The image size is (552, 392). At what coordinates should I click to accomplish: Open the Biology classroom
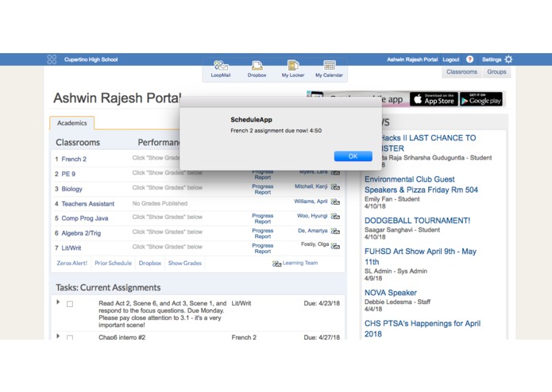tap(71, 189)
